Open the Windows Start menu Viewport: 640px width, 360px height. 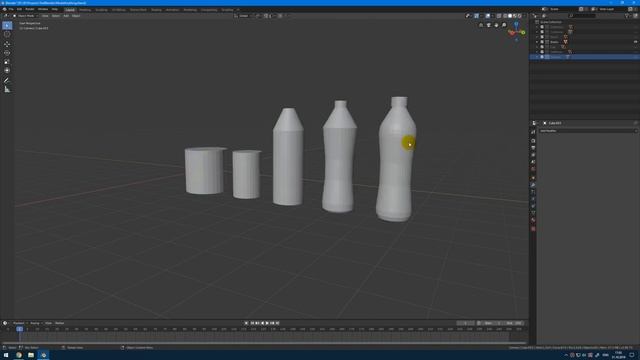tap(6, 355)
